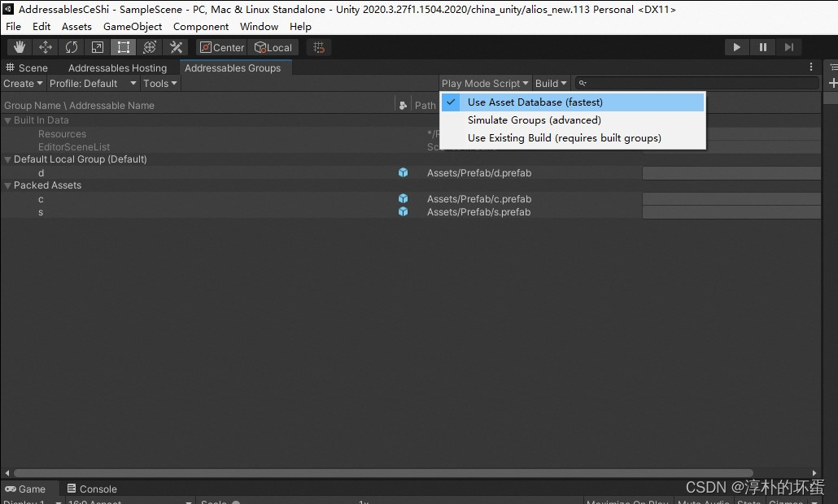Select the Move tool
This screenshot has height=504, width=838.
pyautogui.click(x=46, y=47)
